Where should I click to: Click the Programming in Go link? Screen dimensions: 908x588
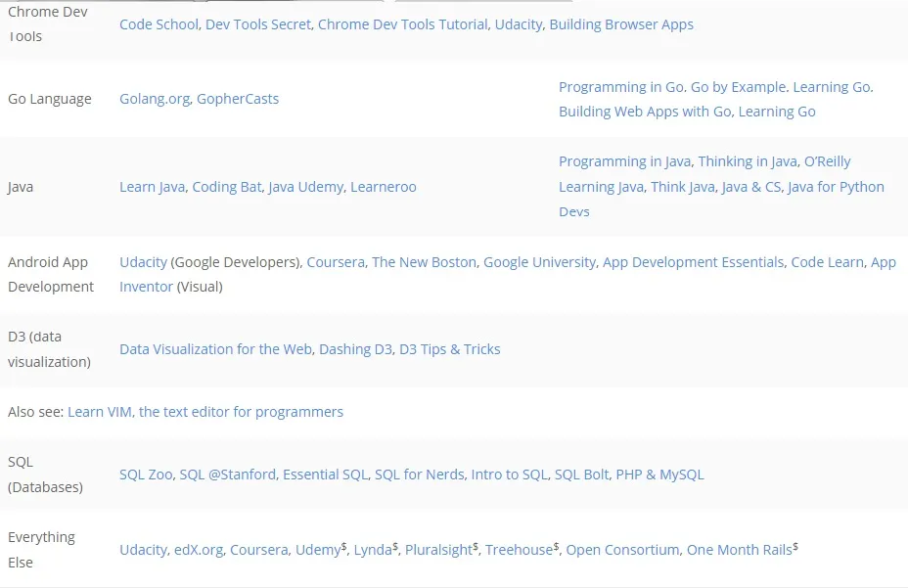click(x=621, y=87)
